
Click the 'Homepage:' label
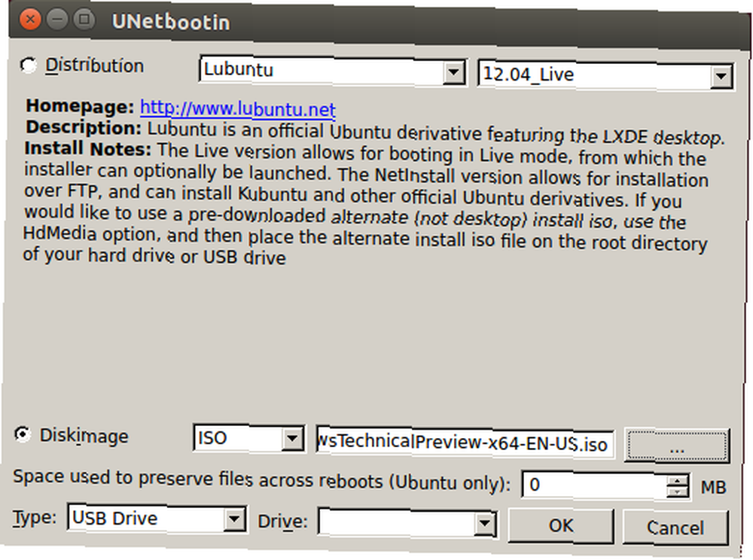click(80, 105)
